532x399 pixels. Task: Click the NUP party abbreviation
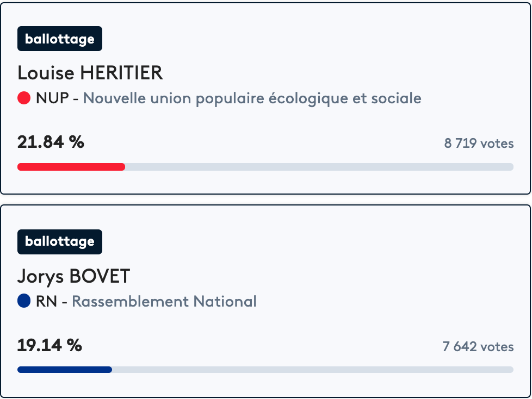pyautogui.click(x=53, y=98)
